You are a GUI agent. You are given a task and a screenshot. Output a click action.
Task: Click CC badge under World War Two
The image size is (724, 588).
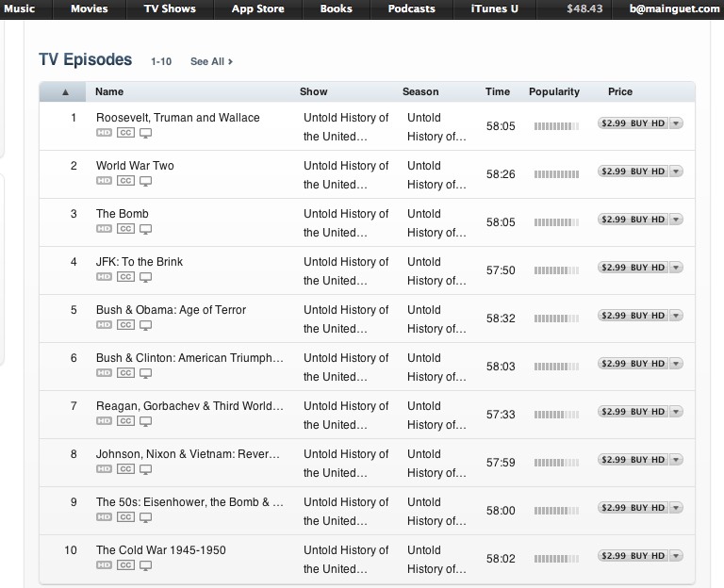pos(125,182)
